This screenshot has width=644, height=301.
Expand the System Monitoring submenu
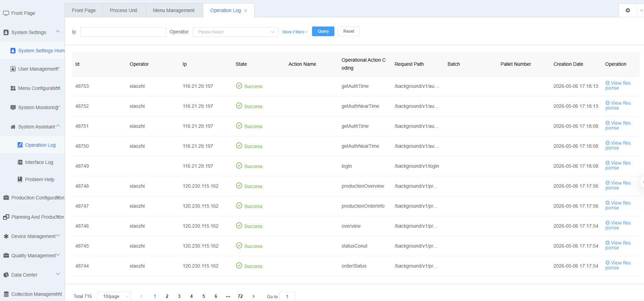tap(58, 107)
